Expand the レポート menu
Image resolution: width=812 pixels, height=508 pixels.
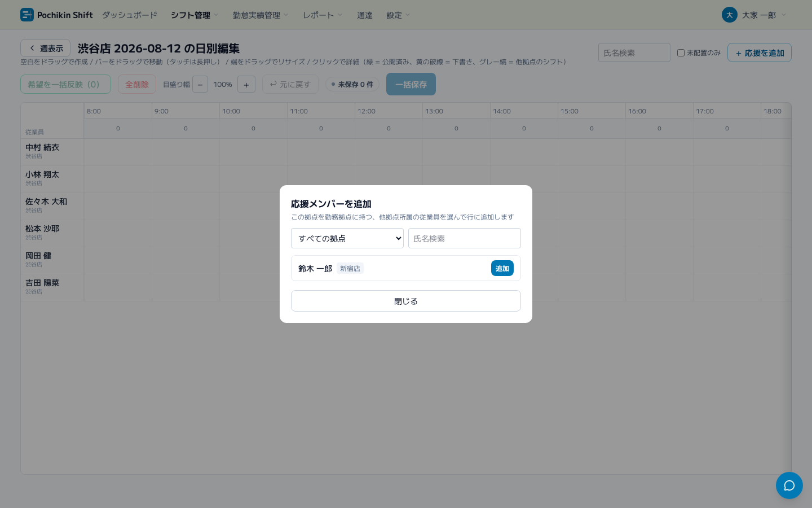[323, 15]
